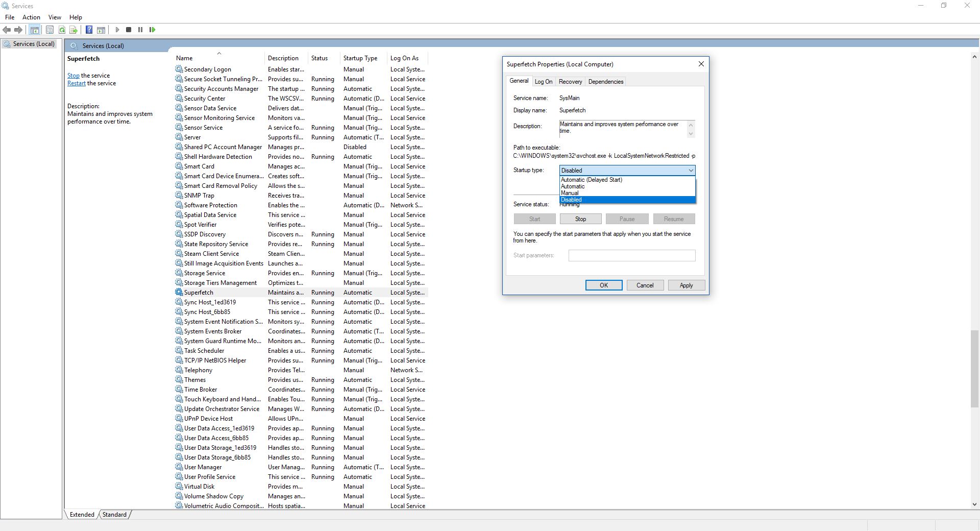
Task: Click the Export List toolbar icon
Action: tap(73, 30)
